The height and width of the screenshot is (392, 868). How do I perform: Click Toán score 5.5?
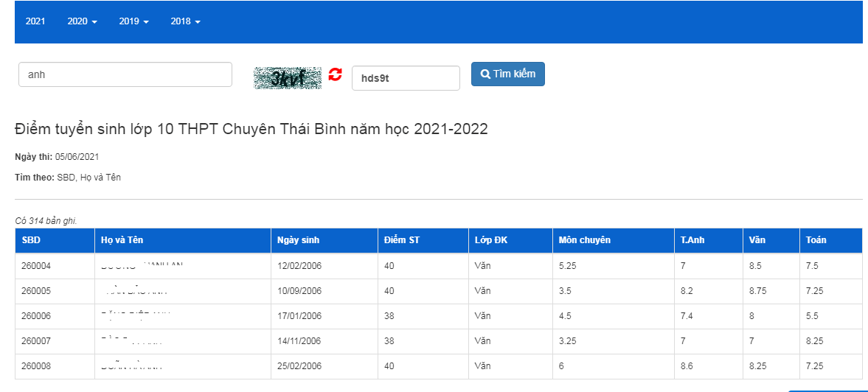(x=812, y=316)
